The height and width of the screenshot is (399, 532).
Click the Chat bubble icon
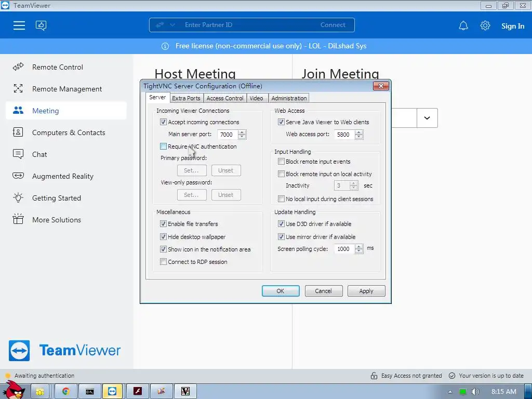pos(18,154)
